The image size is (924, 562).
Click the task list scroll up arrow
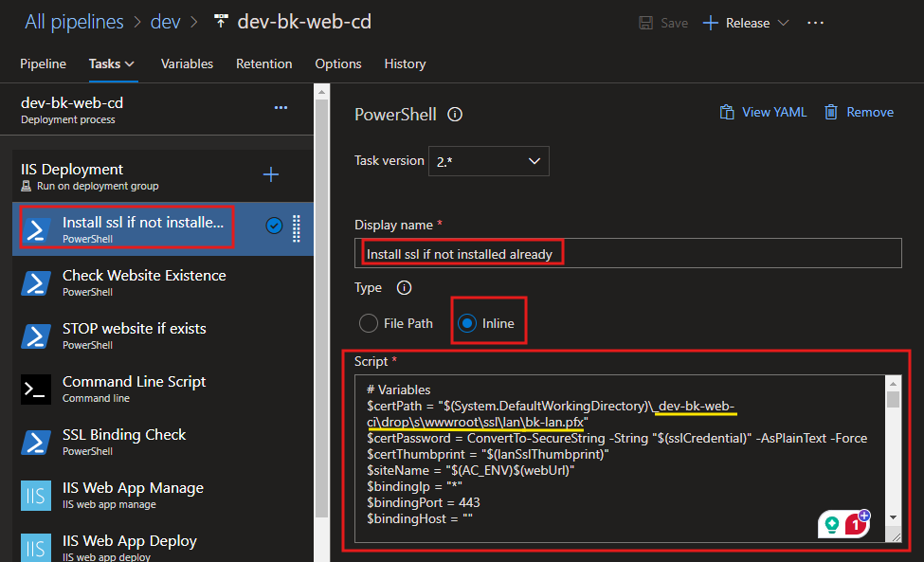(x=321, y=92)
